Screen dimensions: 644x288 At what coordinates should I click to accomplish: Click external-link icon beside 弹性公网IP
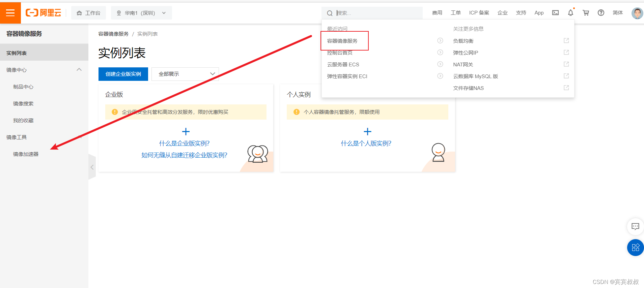pos(566,52)
